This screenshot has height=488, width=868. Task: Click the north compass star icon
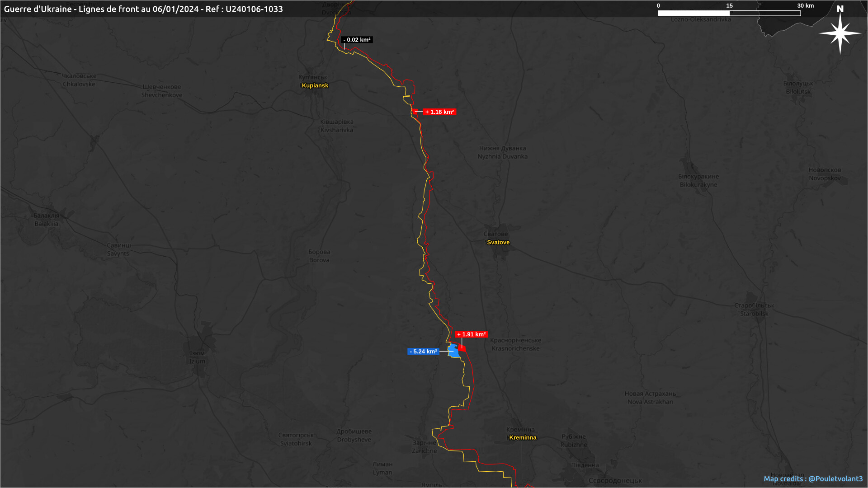coord(840,33)
